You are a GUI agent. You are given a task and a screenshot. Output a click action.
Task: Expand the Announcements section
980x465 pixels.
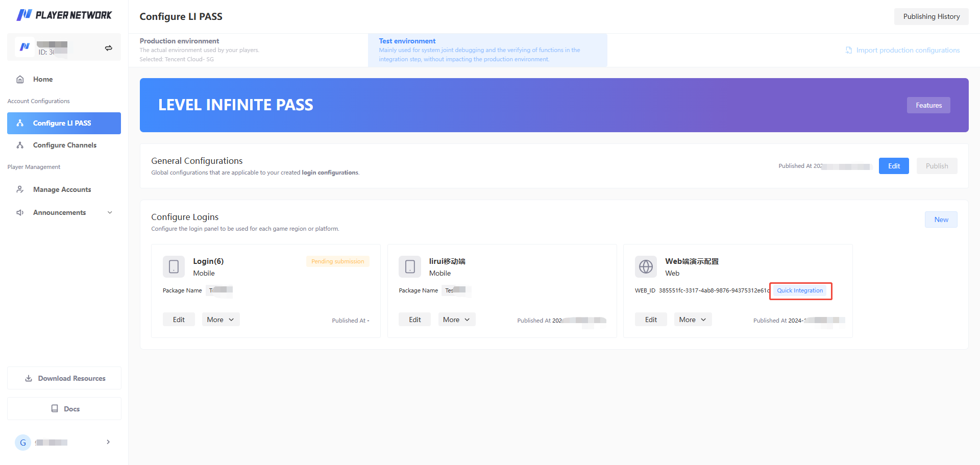pyautogui.click(x=110, y=212)
